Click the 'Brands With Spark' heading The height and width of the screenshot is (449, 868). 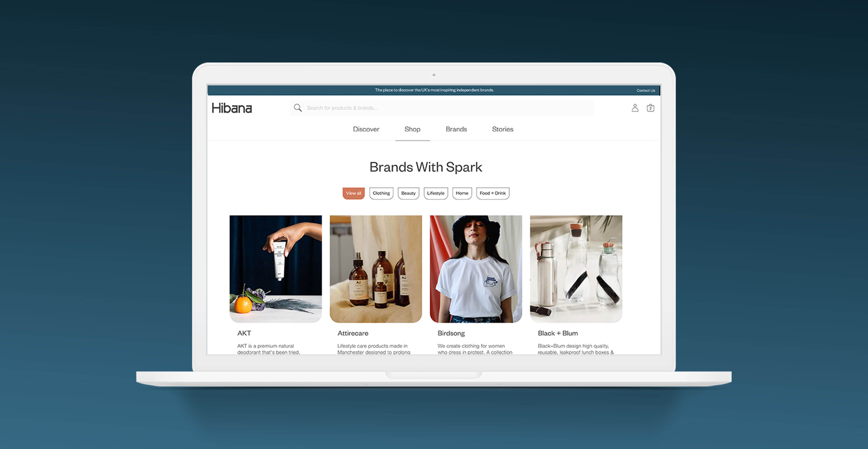tap(426, 167)
